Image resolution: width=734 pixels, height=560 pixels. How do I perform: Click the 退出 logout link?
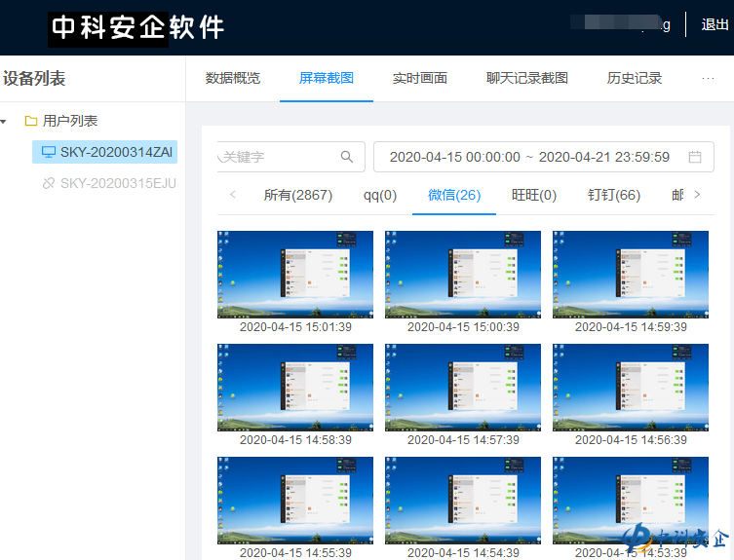coord(715,25)
